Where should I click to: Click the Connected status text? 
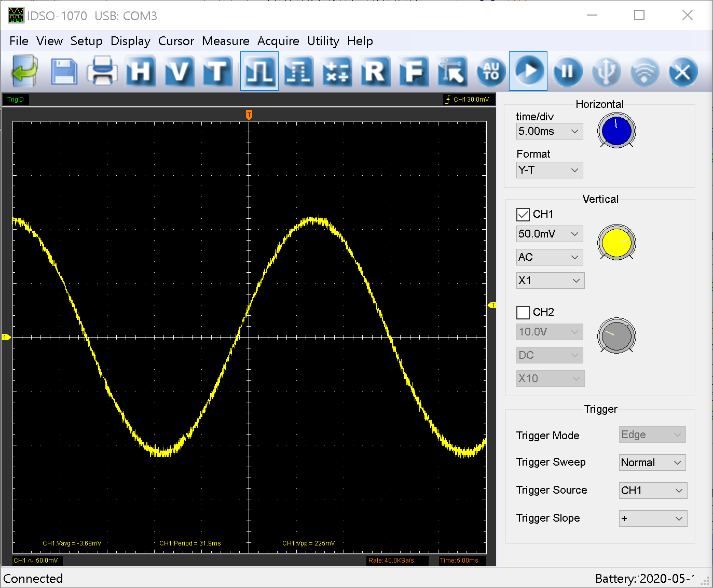point(33,579)
